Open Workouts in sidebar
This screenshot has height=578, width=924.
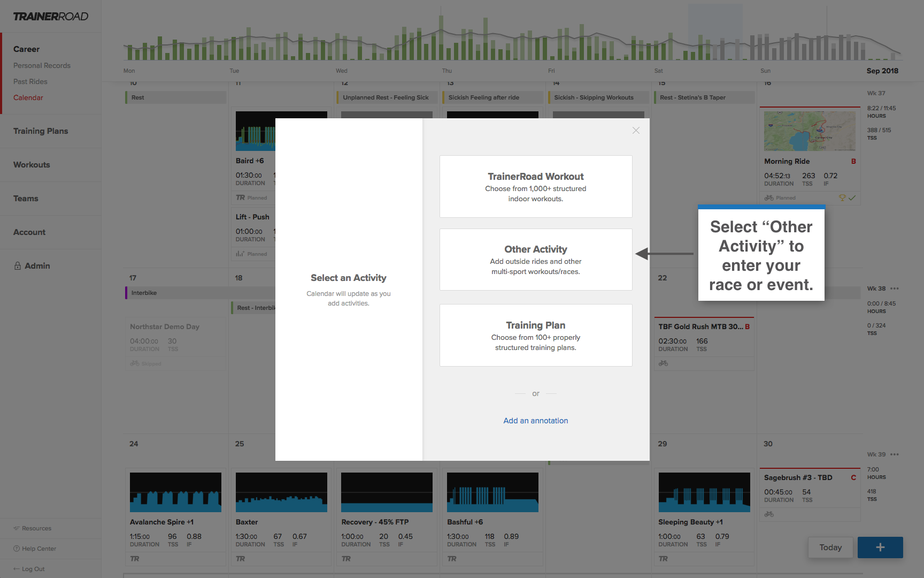pos(32,165)
